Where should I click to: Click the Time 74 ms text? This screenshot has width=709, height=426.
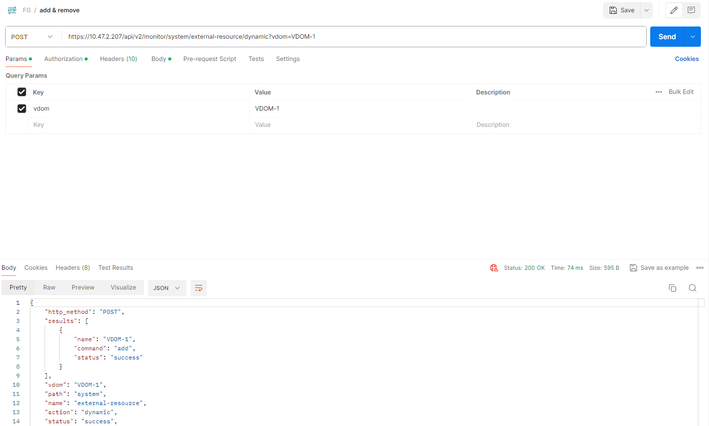[x=567, y=268]
